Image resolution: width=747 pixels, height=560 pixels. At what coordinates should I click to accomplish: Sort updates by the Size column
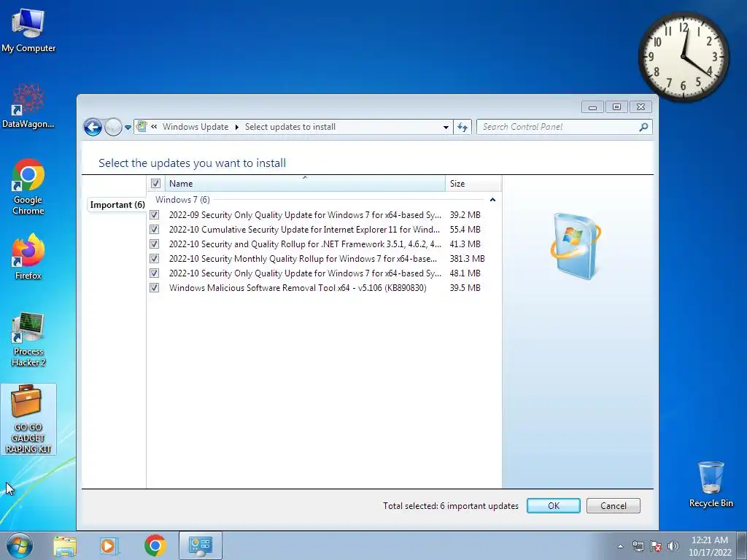473,183
